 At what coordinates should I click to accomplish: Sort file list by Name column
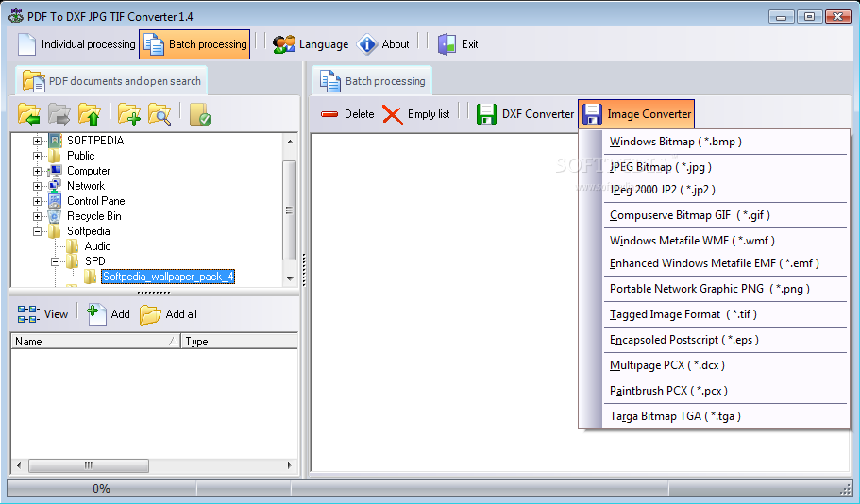click(x=95, y=341)
